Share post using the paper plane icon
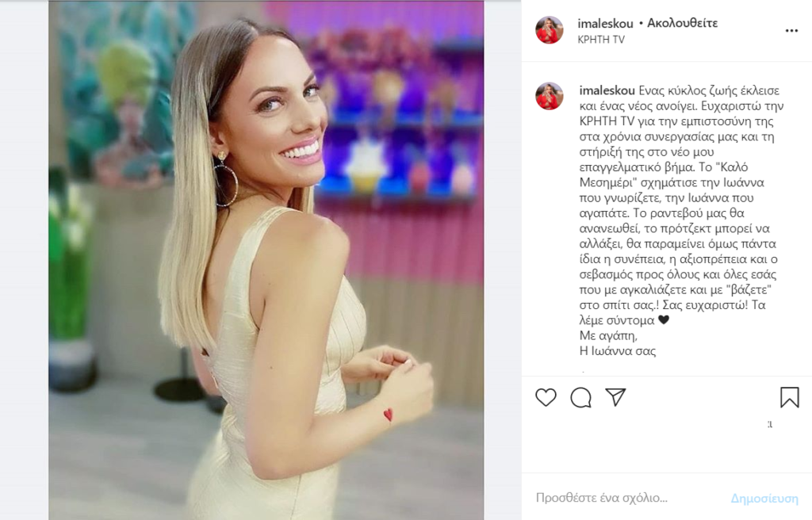This screenshot has width=812, height=520. [x=615, y=396]
